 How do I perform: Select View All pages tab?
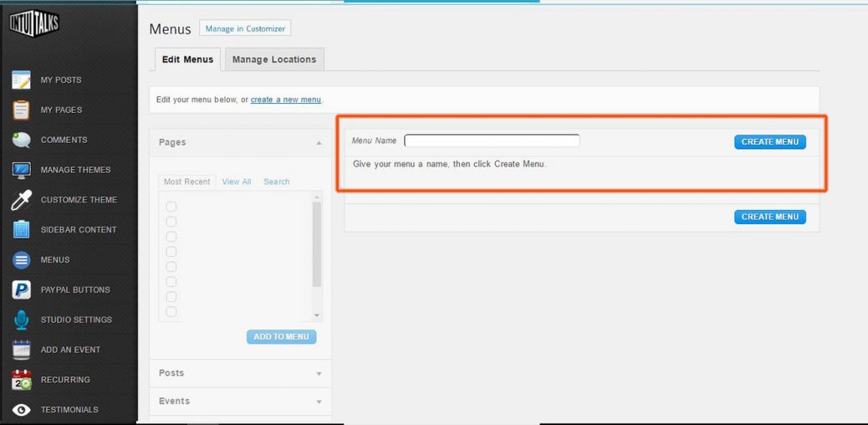pos(237,182)
